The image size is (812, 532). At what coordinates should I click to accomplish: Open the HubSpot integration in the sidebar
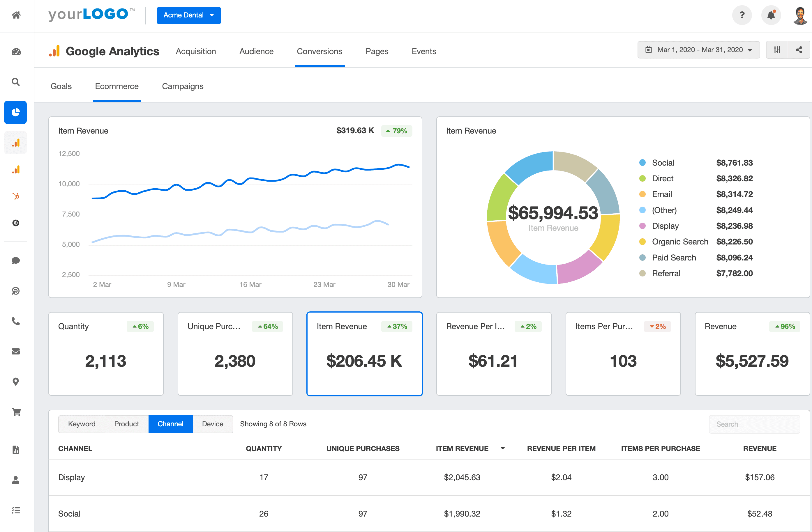point(16,196)
